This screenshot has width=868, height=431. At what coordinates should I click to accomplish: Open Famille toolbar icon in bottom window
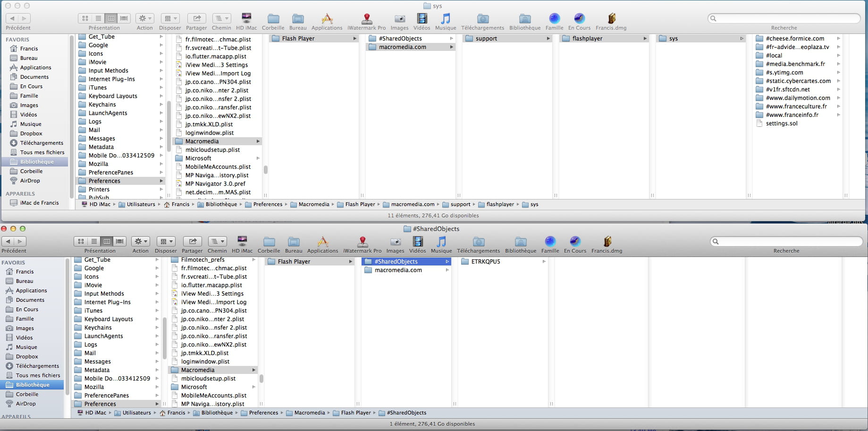pos(550,241)
